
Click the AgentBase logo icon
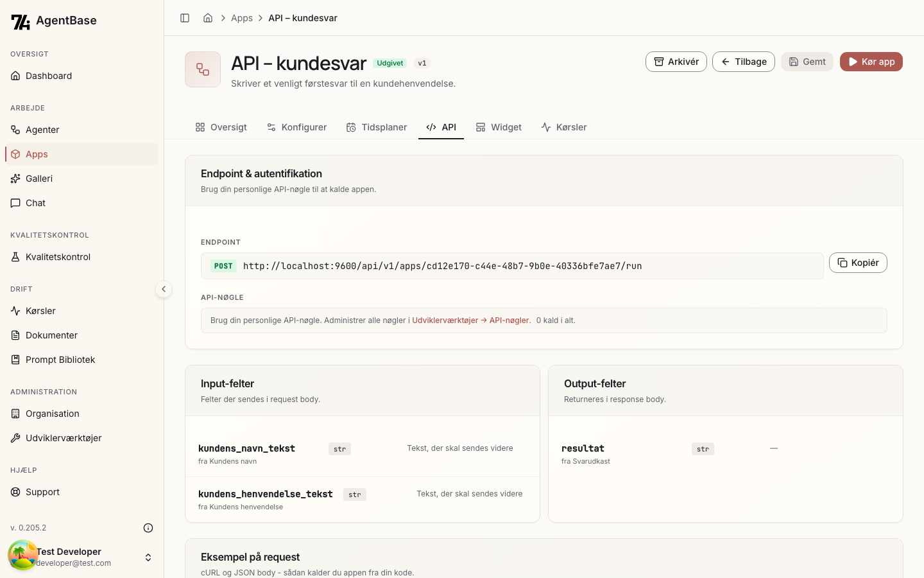[x=21, y=22]
